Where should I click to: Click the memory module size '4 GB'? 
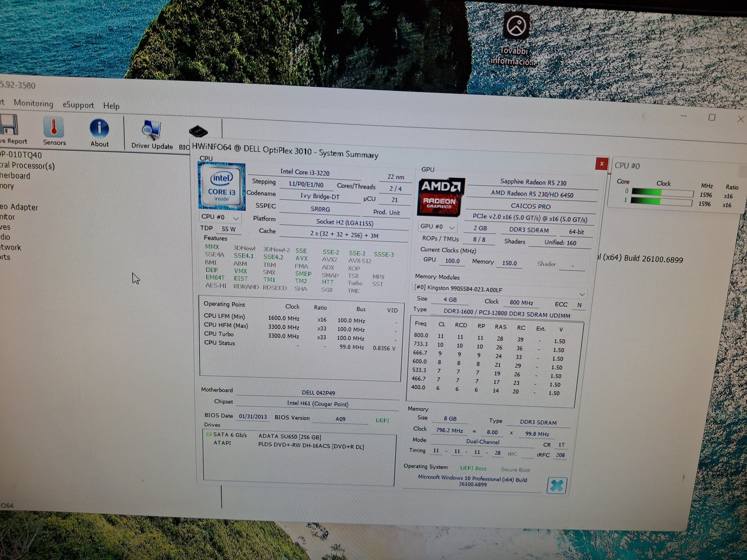pyautogui.click(x=450, y=300)
